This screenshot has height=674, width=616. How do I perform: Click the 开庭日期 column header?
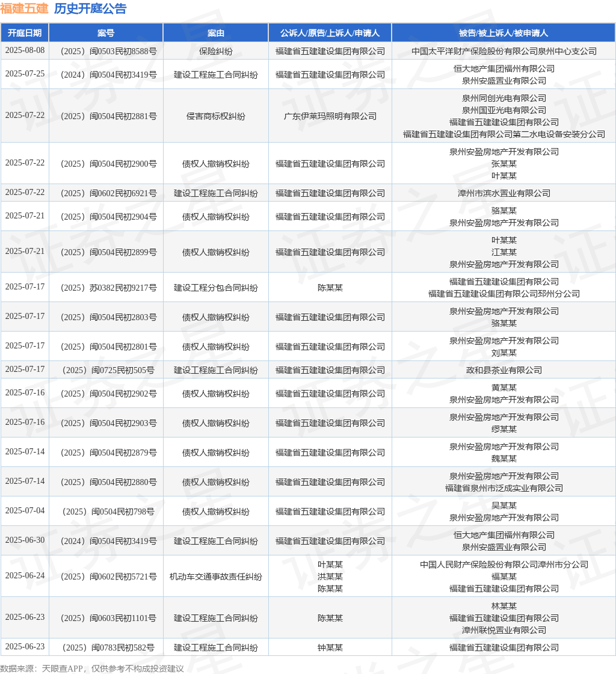coord(25,33)
